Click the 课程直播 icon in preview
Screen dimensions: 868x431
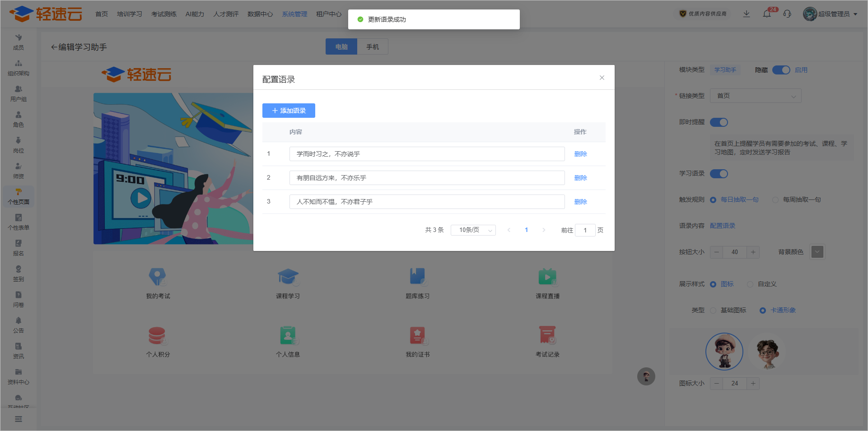547,277
